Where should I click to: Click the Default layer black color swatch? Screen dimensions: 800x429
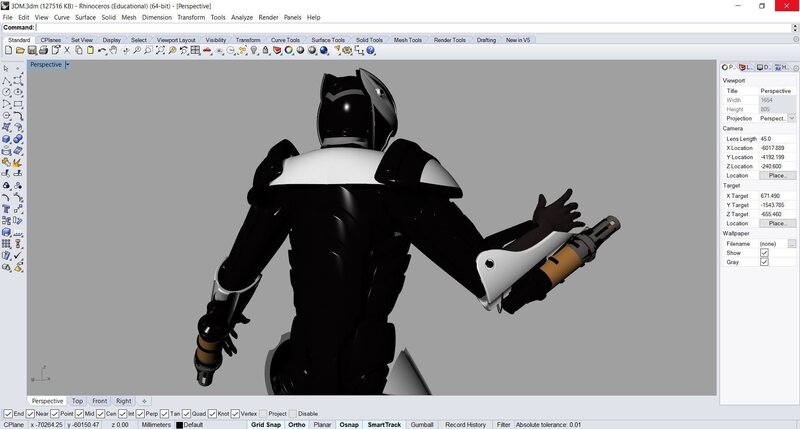180,425
